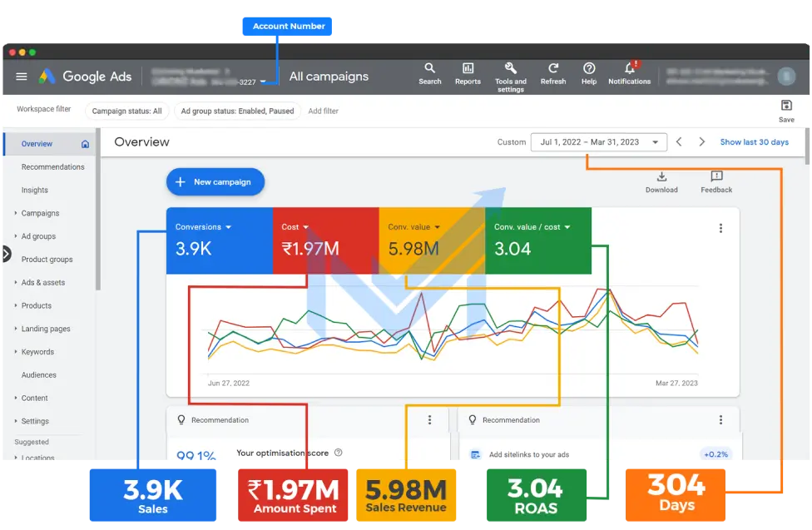The image size is (812, 530).
Task: Save the workspace filter
Action: pos(786,106)
